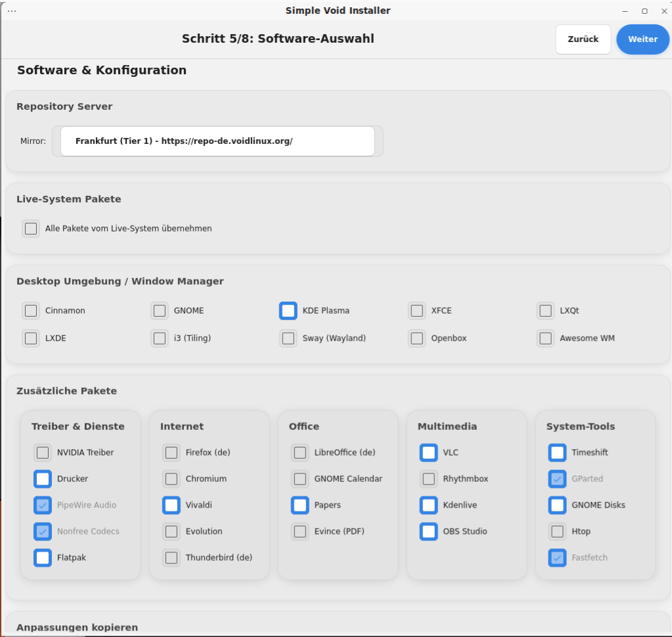
Task: Maximize the Simple Void Installer window
Action: [644, 11]
